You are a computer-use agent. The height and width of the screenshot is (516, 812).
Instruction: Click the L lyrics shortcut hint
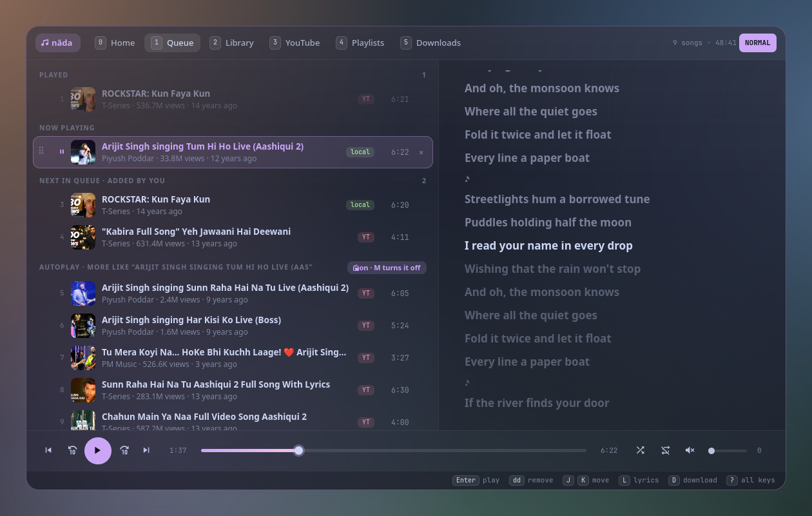click(639, 480)
